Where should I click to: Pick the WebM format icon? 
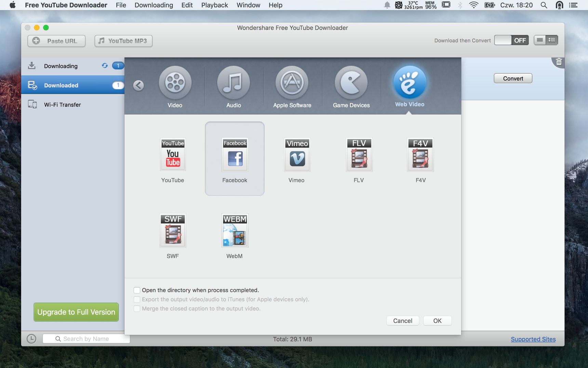(235, 230)
